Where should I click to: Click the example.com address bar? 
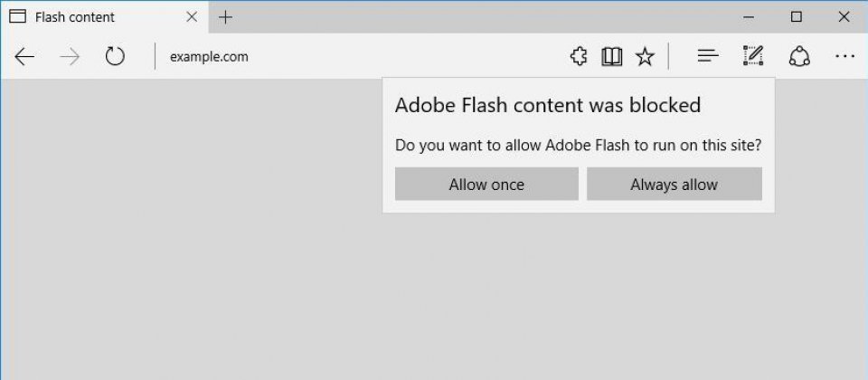(360, 56)
